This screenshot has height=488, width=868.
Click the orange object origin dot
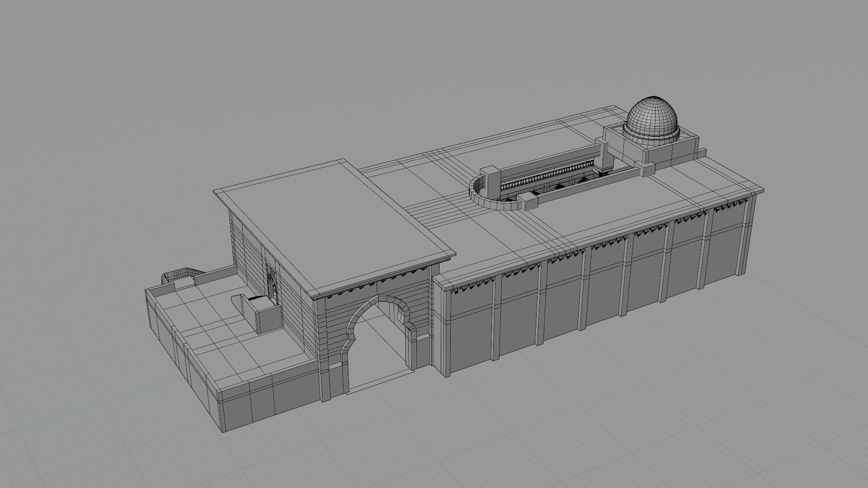tap(458, 291)
